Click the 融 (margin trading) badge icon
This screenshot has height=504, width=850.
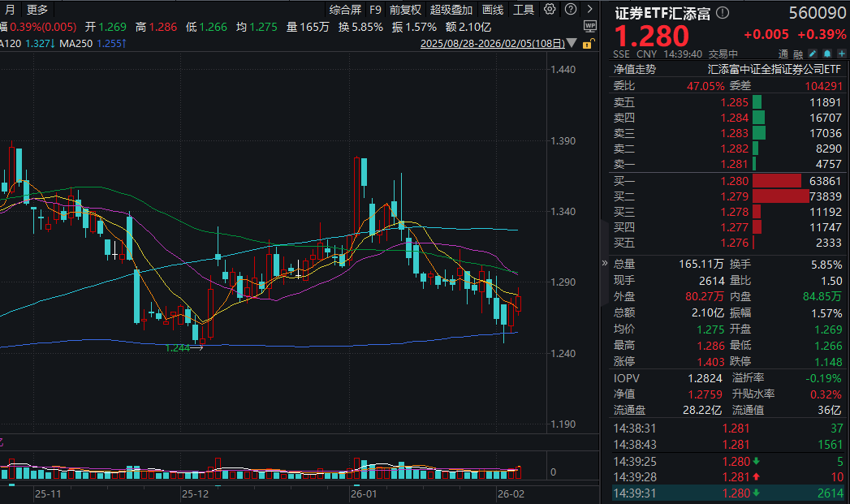tap(799, 54)
